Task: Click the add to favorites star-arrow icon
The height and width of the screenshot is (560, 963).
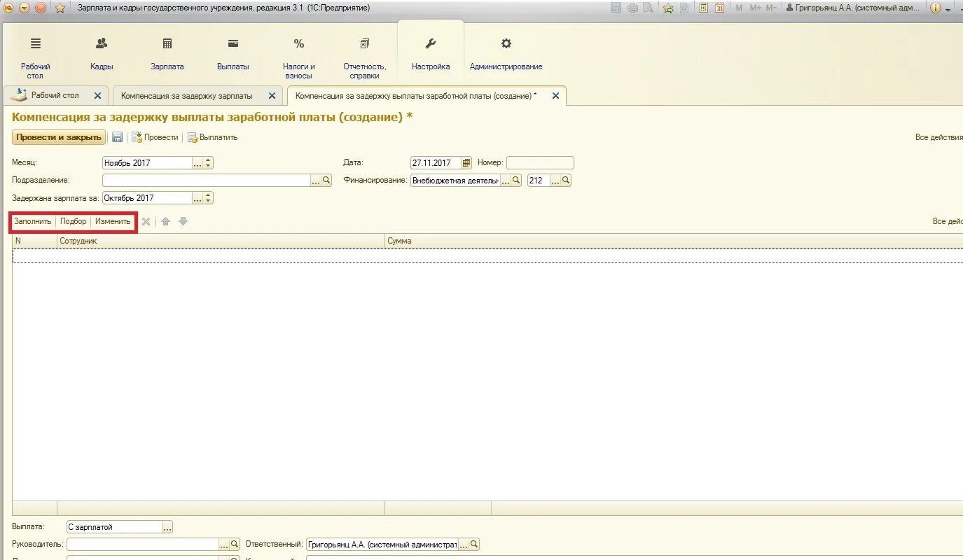Action: coord(668,8)
